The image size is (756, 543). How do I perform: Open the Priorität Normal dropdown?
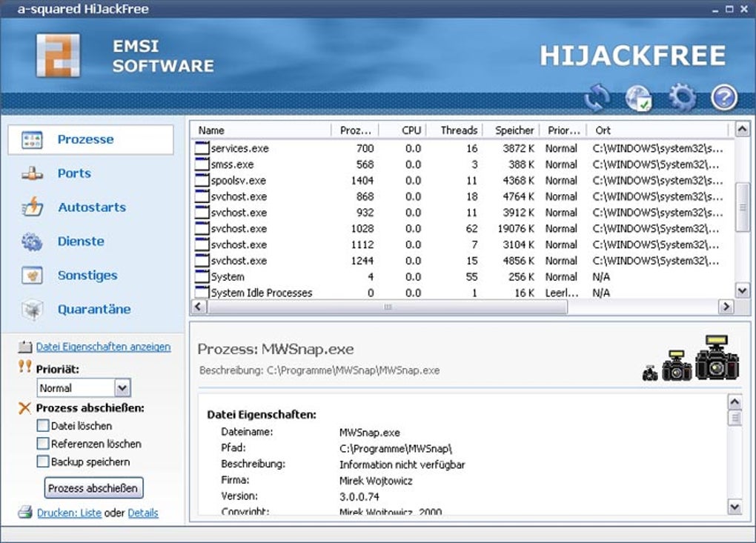[x=84, y=388]
